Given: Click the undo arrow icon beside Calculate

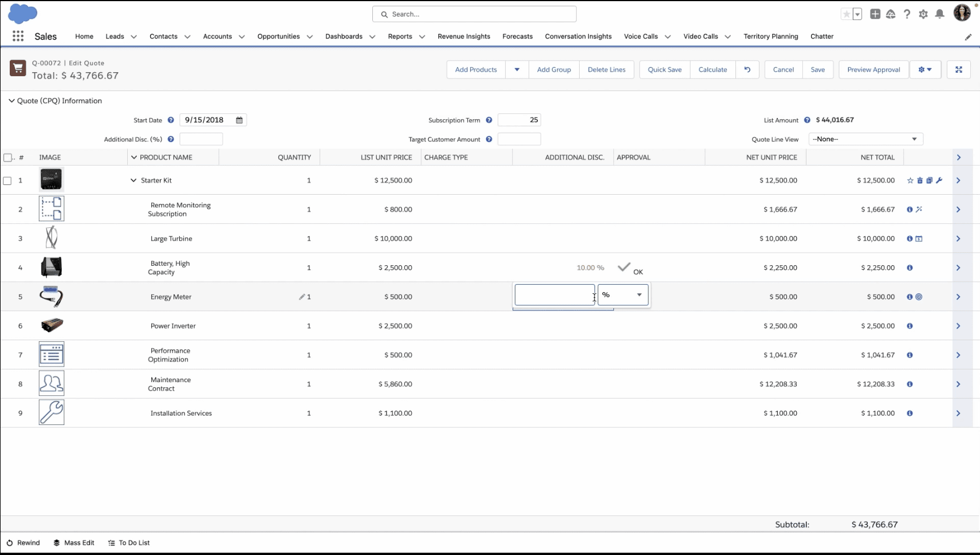Looking at the screenshot, I should [x=747, y=69].
